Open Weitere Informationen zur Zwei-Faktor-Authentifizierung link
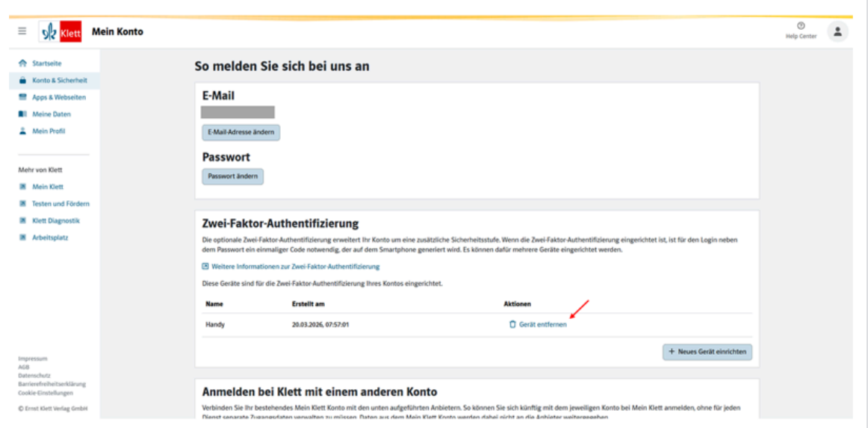Screen dimensions: 868x428 click(x=295, y=267)
